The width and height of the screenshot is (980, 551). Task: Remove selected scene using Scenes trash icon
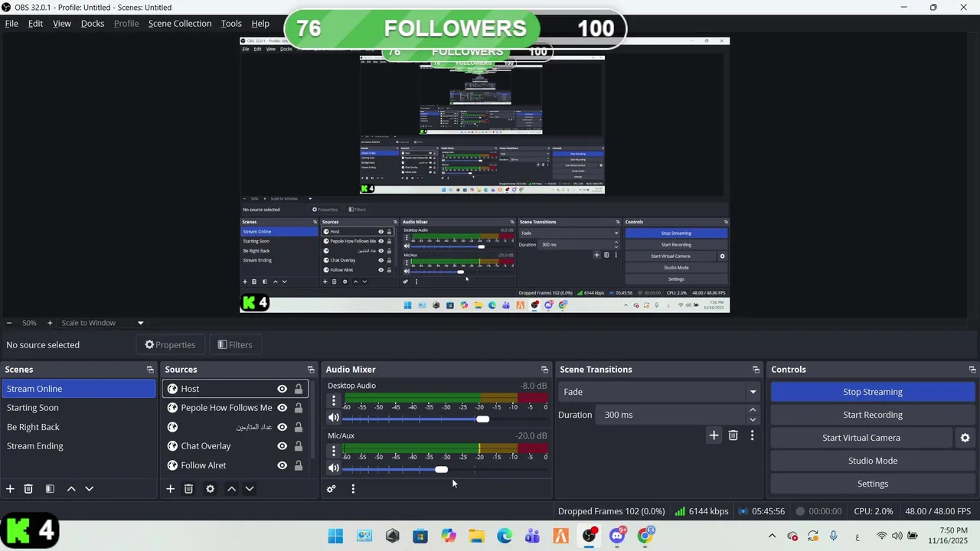(x=28, y=488)
